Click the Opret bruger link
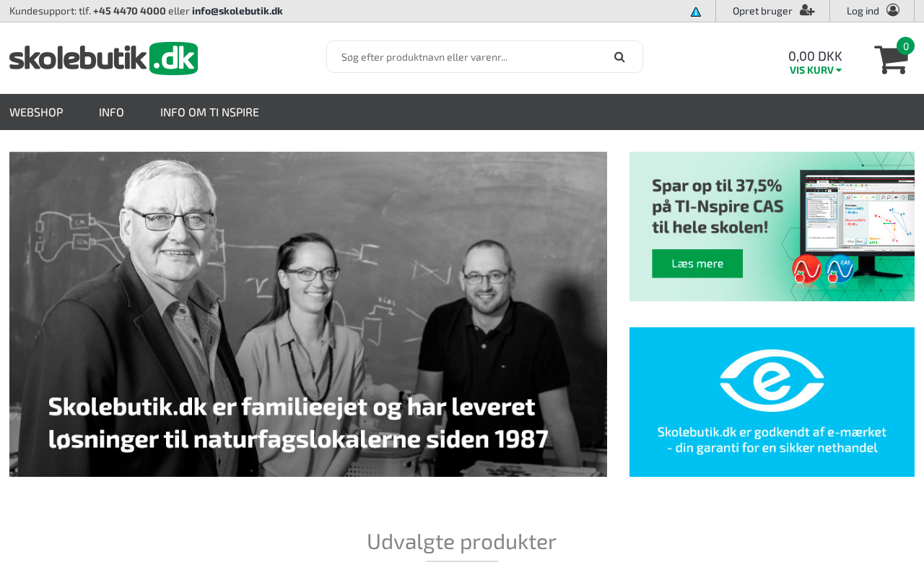This screenshot has width=924, height=578. click(762, 11)
